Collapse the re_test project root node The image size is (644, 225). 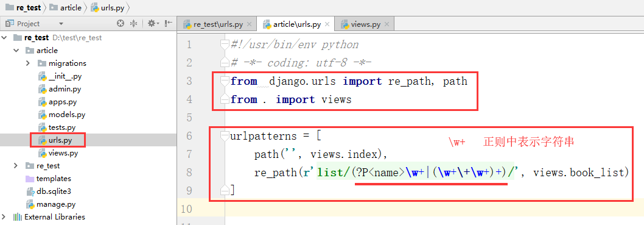[x=5, y=37]
